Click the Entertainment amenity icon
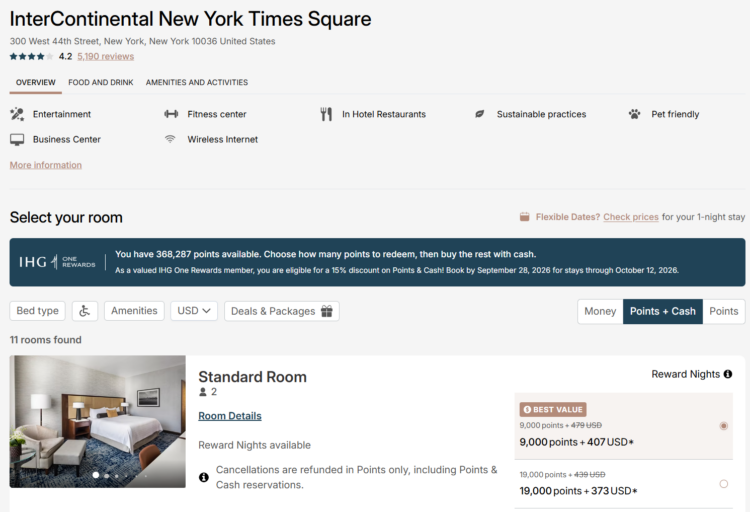The width and height of the screenshot is (750, 512). (17, 114)
